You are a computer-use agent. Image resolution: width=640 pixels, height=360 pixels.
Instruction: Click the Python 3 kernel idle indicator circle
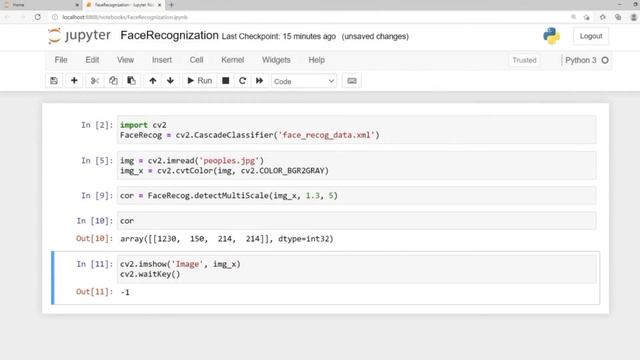tap(605, 60)
